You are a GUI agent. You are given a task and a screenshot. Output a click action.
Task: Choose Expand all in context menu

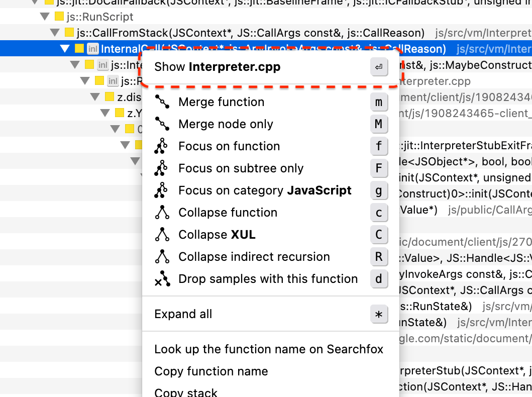[183, 314]
